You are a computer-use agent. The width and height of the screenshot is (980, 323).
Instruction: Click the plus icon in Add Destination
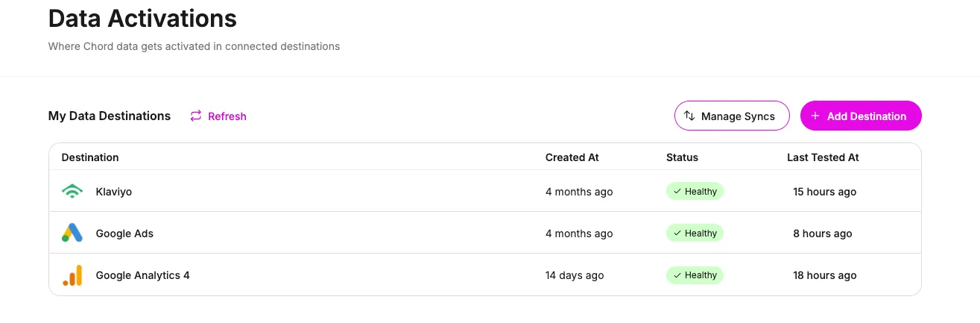point(815,116)
